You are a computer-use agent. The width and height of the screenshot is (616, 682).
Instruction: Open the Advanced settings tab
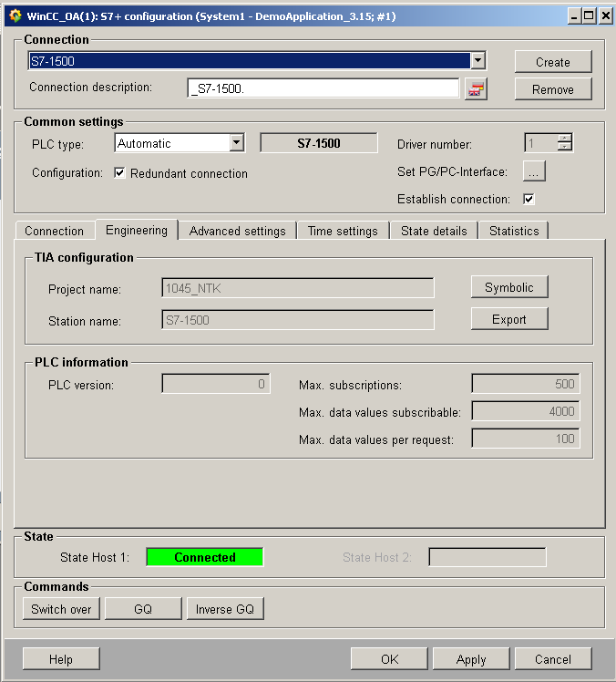pyautogui.click(x=237, y=231)
